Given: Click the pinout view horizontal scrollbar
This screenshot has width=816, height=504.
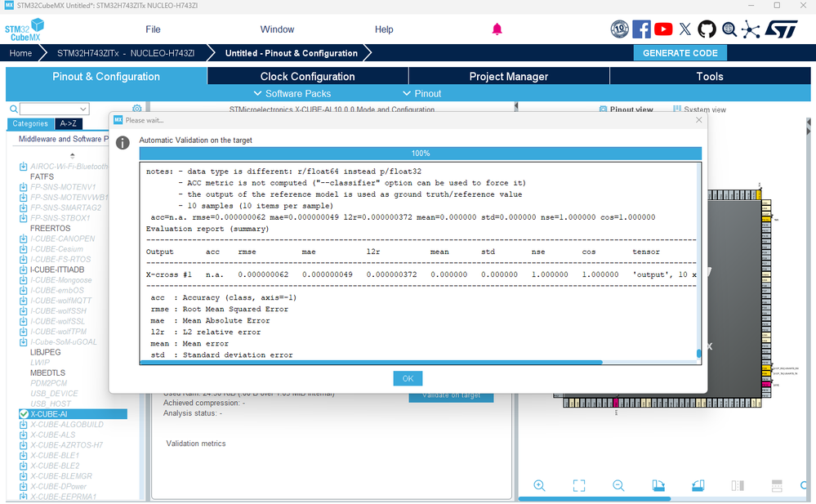Looking at the screenshot, I should click(x=595, y=499).
